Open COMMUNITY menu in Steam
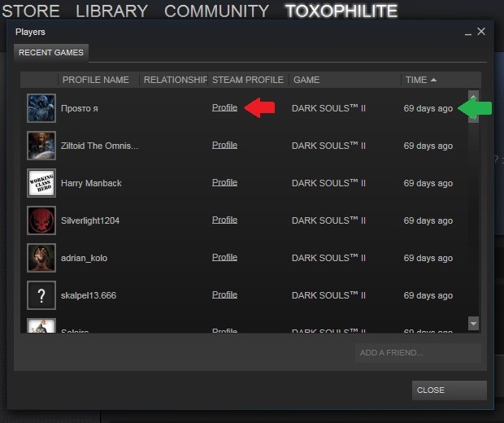 [217, 11]
